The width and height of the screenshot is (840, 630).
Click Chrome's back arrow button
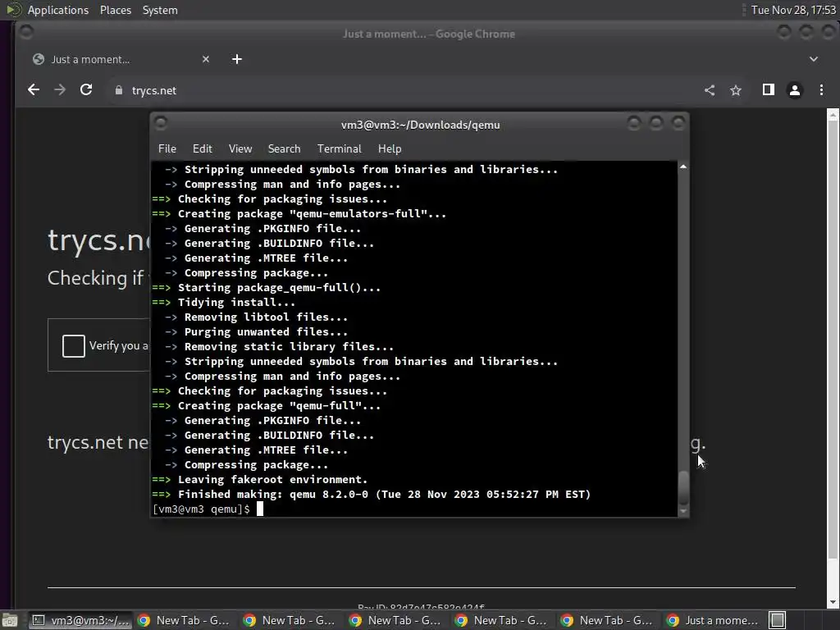33,90
